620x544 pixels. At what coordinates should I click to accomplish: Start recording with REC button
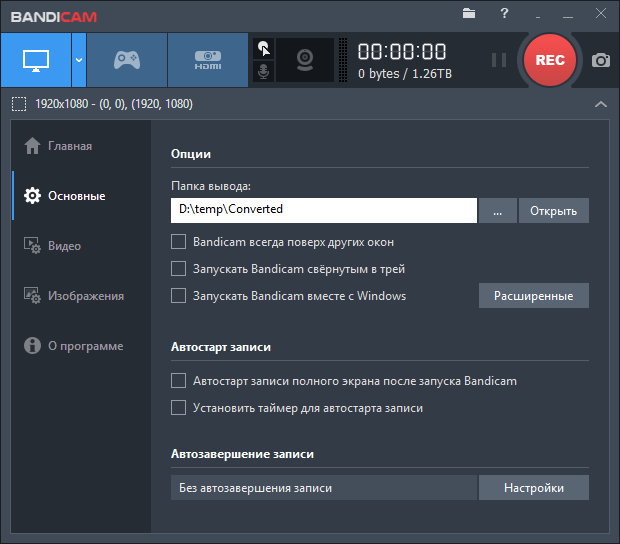coord(550,60)
